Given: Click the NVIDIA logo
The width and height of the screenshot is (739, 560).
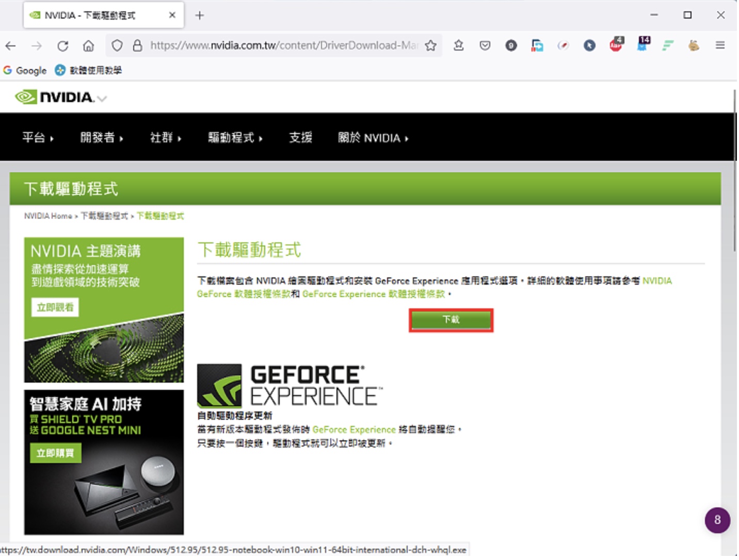Looking at the screenshot, I should [54, 97].
